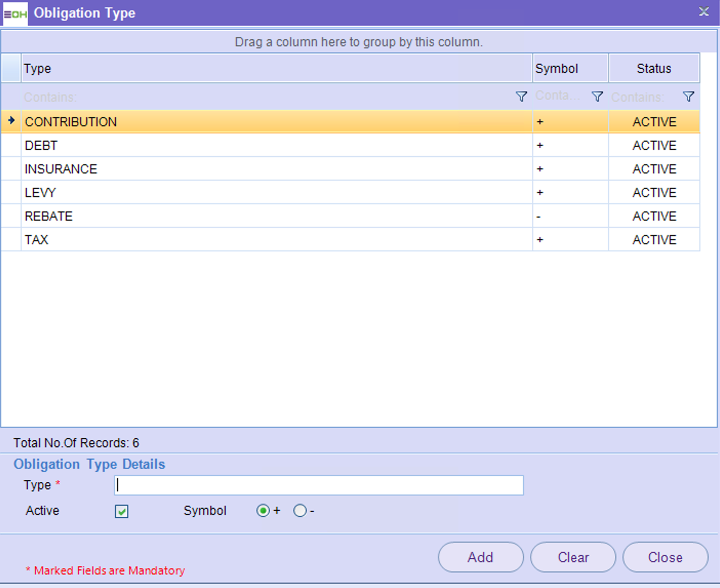Click the Type filter Contains box
Image resolution: width=720 pixels, height=588 pixels.
267,97
